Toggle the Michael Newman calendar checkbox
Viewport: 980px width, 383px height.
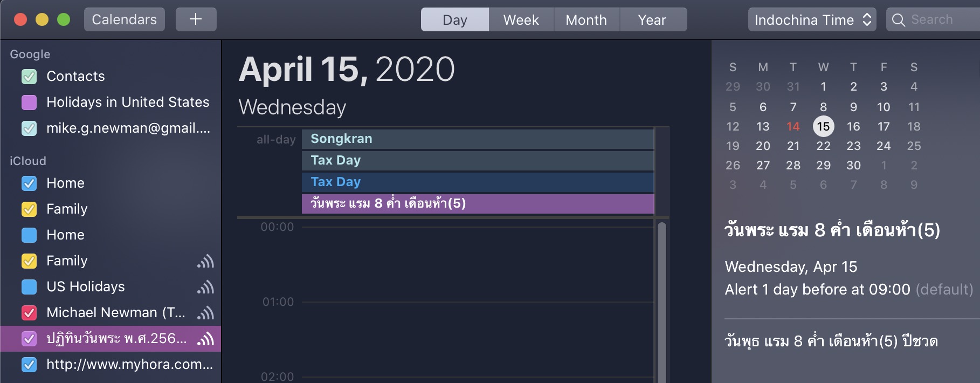29,313
